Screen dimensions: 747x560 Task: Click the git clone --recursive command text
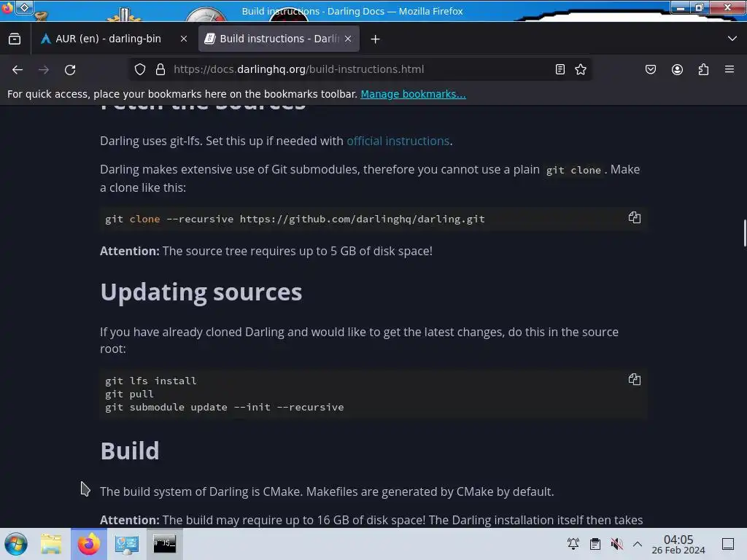click(295, 219)
